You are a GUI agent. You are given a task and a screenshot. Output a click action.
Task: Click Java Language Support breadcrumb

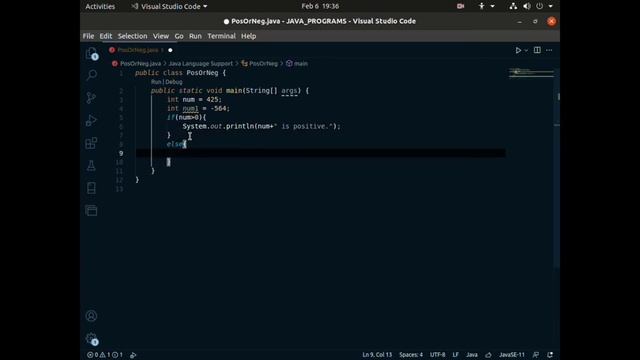(200, 64)
